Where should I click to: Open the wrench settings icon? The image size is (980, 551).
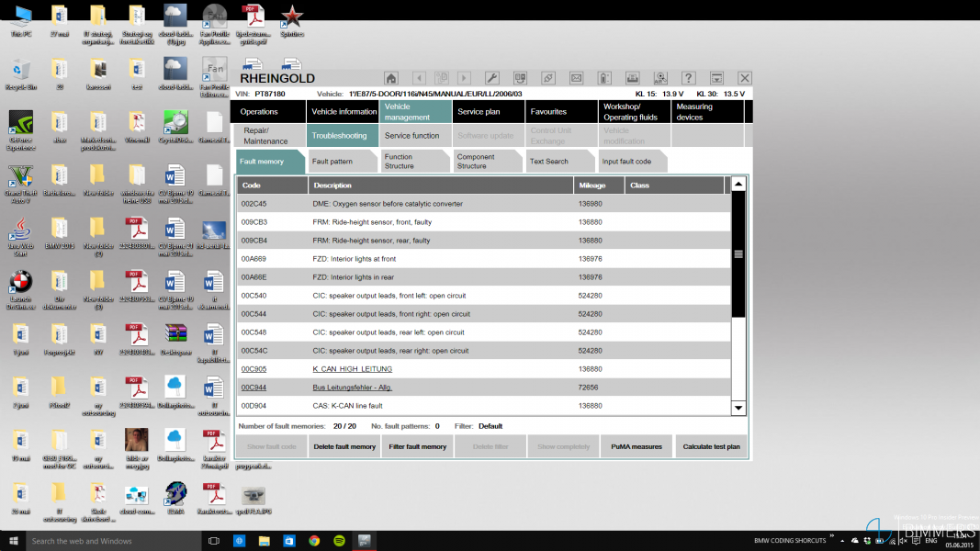[492, 78]
